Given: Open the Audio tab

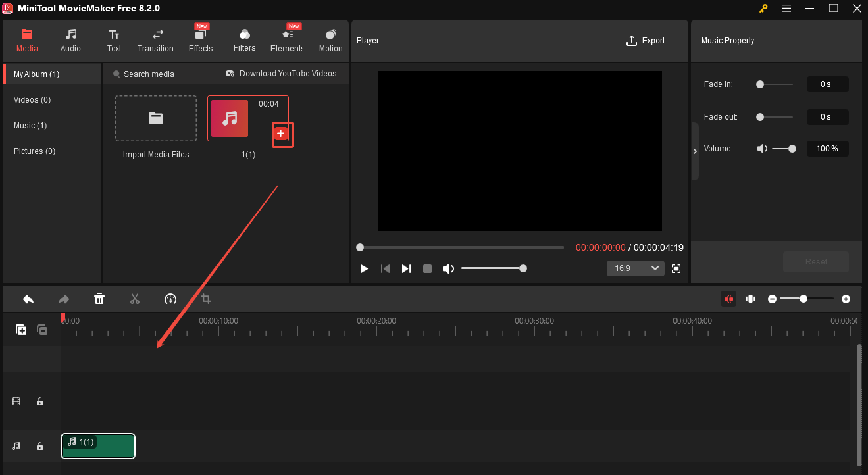Looking at the screenshot, I should (x=70, y=41).
